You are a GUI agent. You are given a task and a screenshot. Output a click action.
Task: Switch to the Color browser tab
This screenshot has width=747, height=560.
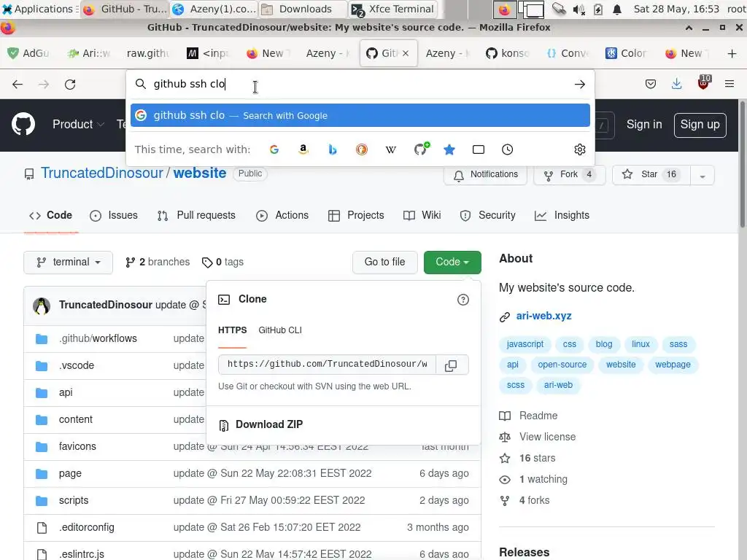point(627,53)
